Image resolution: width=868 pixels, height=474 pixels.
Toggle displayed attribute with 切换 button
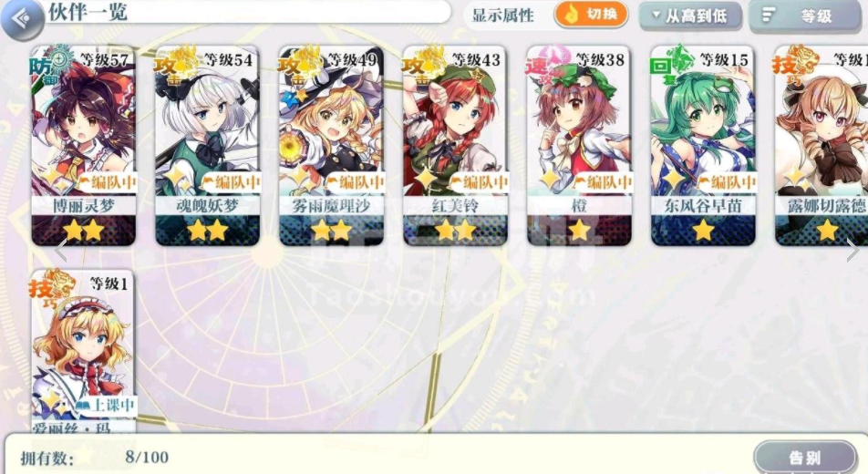[x=591, y=15]
